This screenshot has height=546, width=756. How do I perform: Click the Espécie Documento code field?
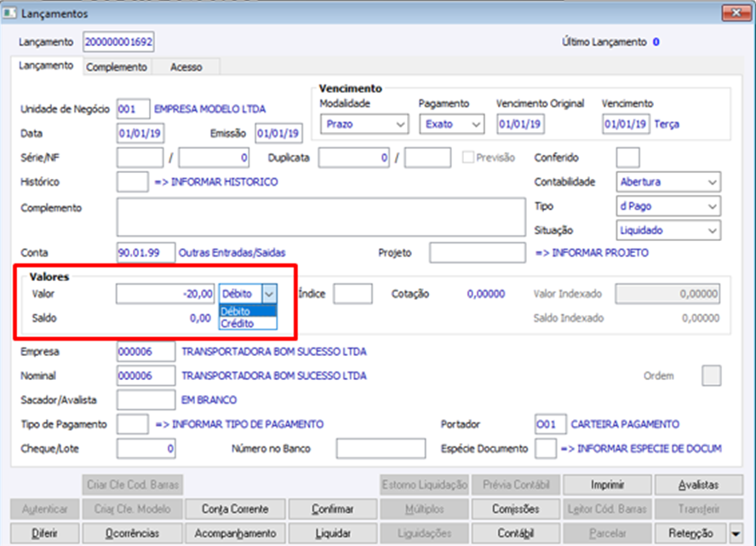tap(546, 449)
